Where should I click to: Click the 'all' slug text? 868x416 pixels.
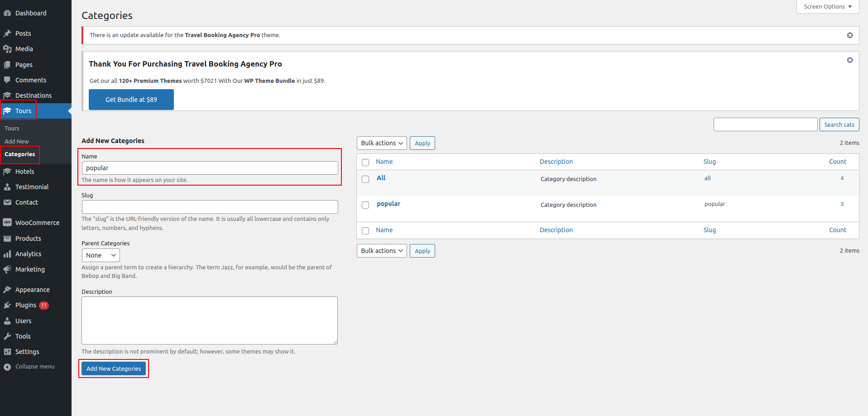click(708, 178)
